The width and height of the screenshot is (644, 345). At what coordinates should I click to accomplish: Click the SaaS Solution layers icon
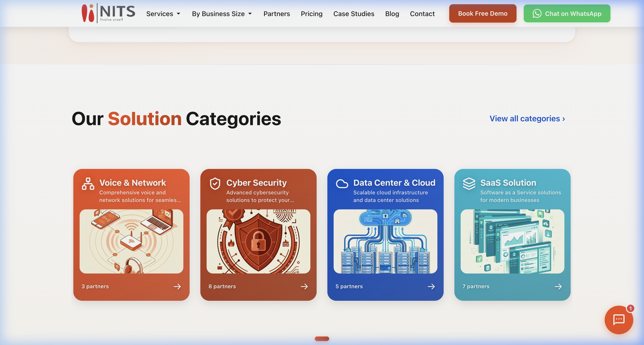click(469, 184)
